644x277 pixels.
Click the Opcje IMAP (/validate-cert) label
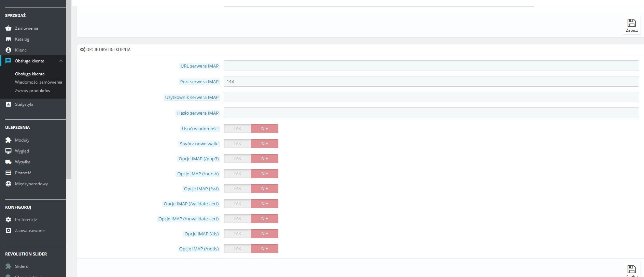pyautogui.click(x=191, y=204)
